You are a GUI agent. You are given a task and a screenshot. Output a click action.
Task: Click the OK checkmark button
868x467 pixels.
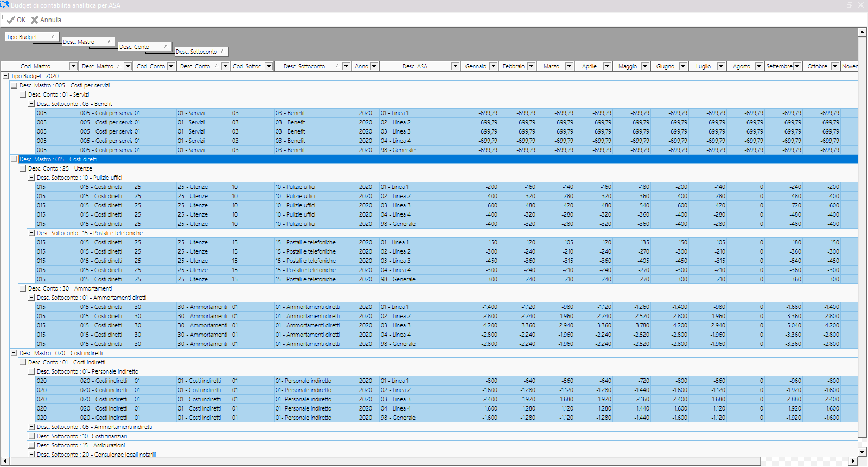(x=16, y=20)
